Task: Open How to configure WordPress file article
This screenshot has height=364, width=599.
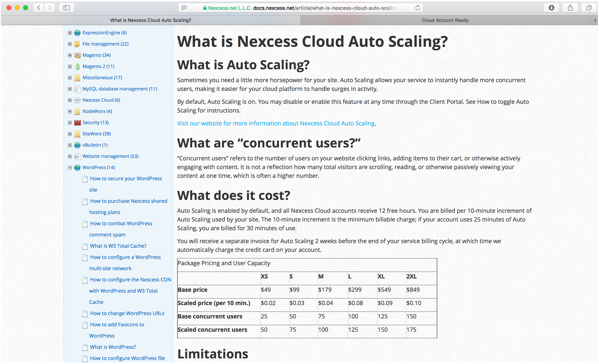Action: [x=127, y=358]
